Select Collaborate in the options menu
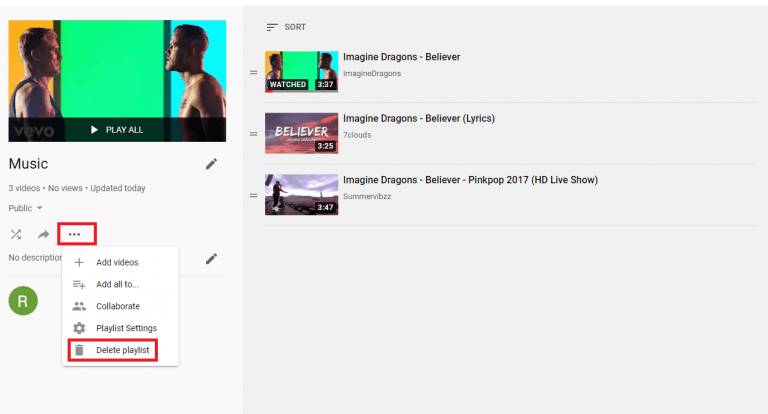Image resolution: width=768 pixels, height=414 pixels. pyautogui.click(x=120, y=306)
